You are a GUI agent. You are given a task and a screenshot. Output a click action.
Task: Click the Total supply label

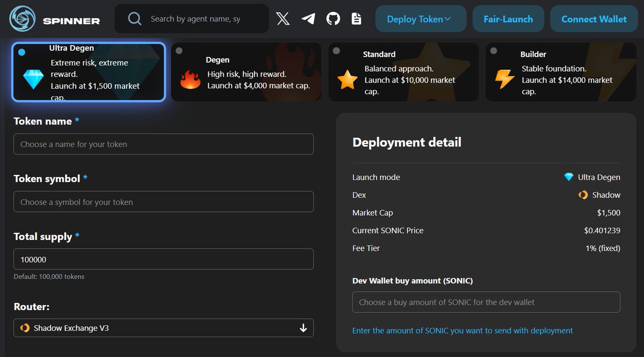[43, 237]
